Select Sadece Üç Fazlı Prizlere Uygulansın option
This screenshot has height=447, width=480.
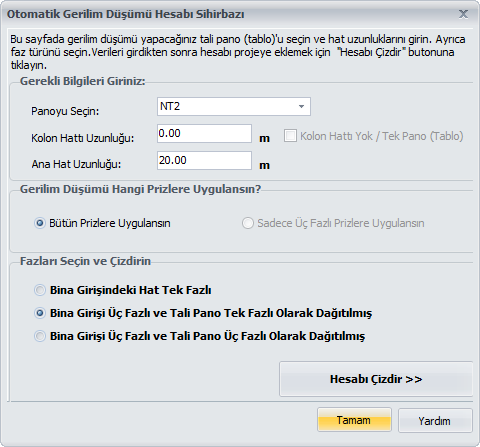pos(248,223)
